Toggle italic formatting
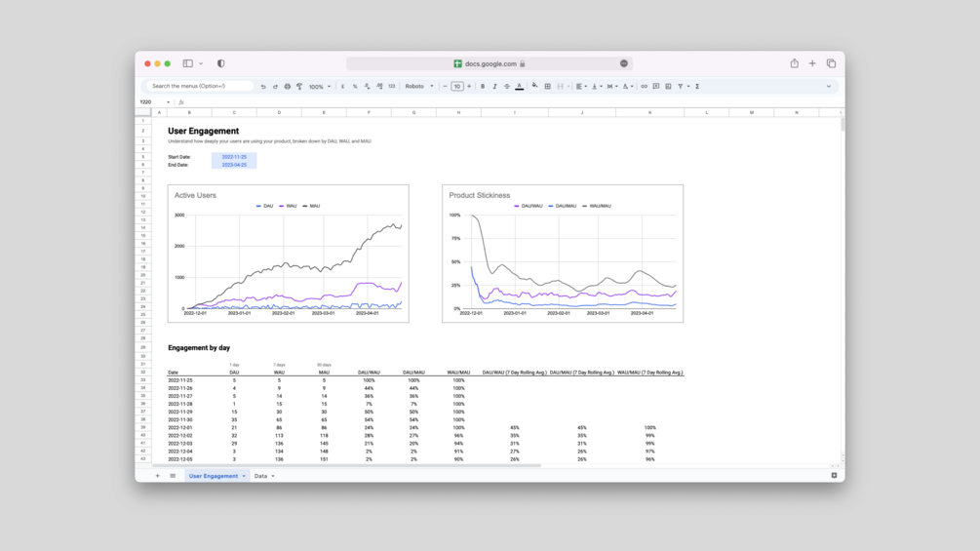This screenshot has width=980, height=551. tap(494, 86)
